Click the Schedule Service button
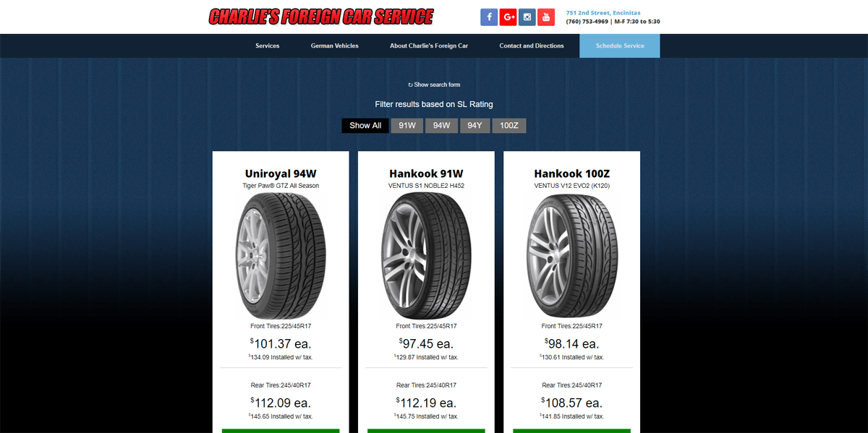Screen dimensions: 868x433 (x=620, y=46)
